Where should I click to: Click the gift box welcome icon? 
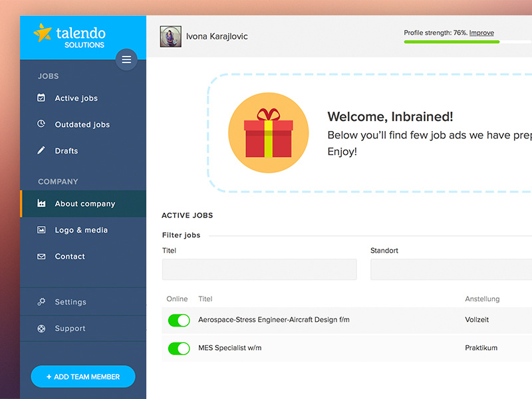click(x=269, y=132)
